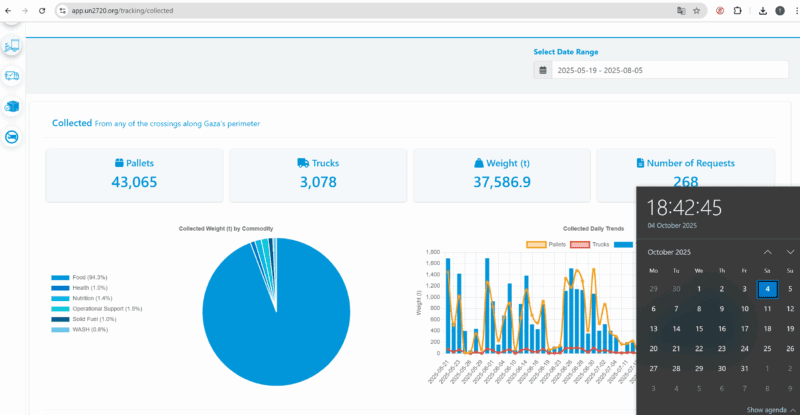Select 15 October in calendar

coord(700,328)
